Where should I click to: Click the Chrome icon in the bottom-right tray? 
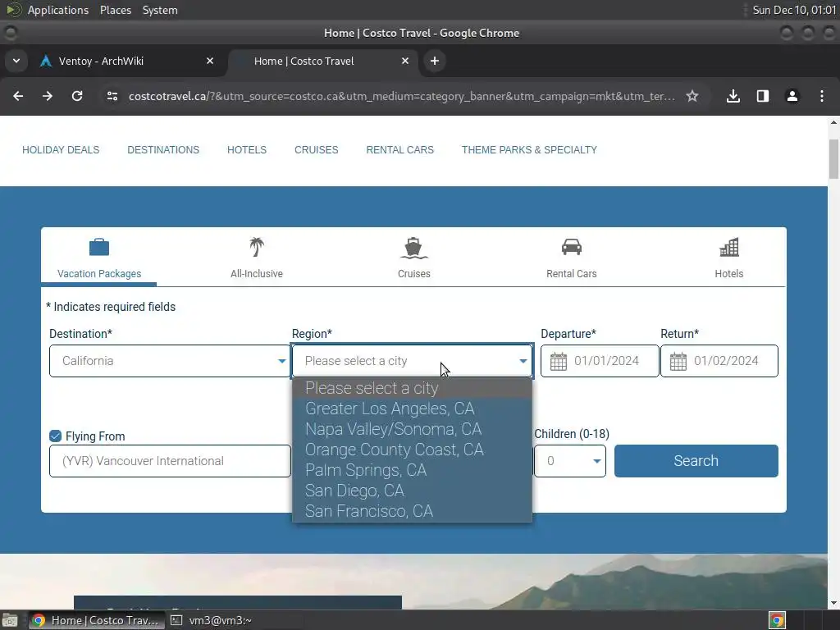[x=778, y=620]
